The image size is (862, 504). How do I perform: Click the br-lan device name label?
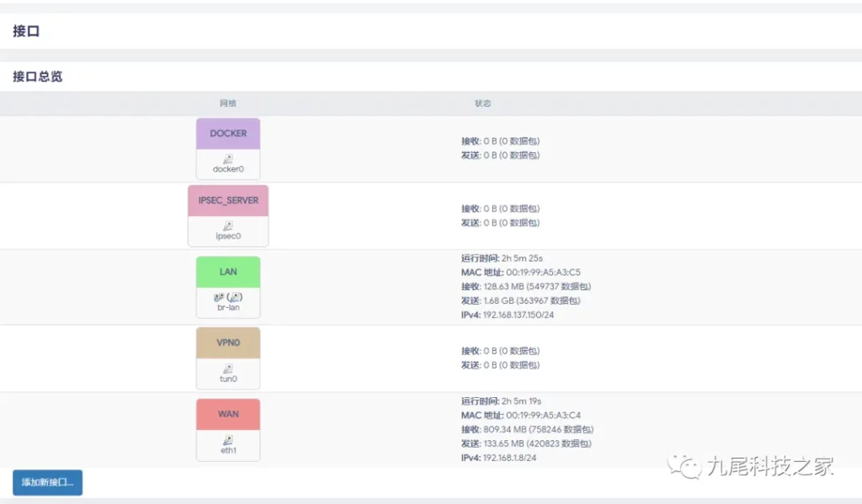click(228, 308)
